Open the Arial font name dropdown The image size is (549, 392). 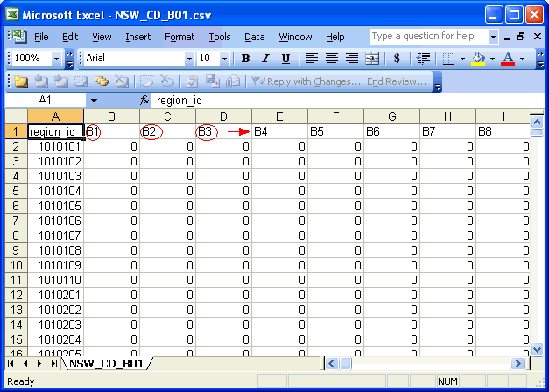pos(189,59)
